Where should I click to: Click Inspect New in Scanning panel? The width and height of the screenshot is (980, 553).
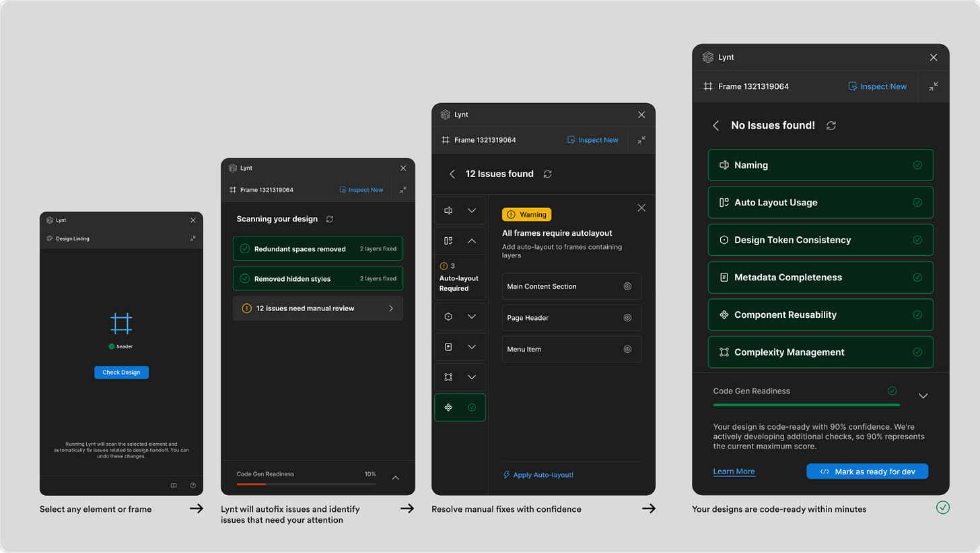(361, 190)
